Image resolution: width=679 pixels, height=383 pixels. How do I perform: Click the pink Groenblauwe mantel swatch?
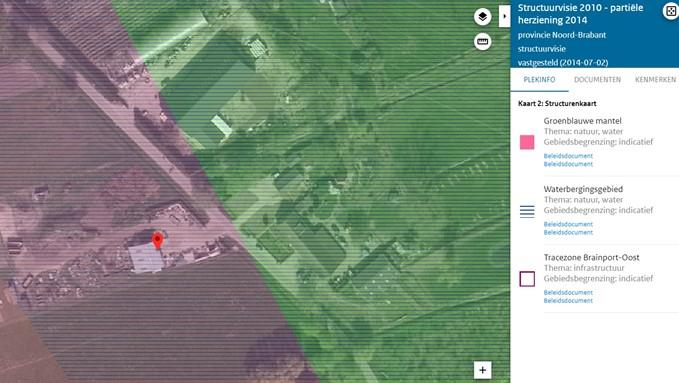[527, 142]
